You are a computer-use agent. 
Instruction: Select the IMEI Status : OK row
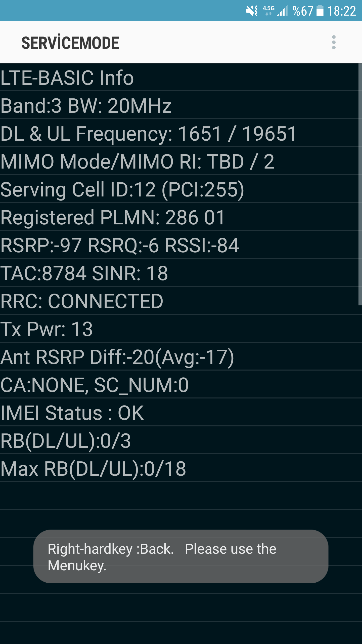click(x=181, y=412)
